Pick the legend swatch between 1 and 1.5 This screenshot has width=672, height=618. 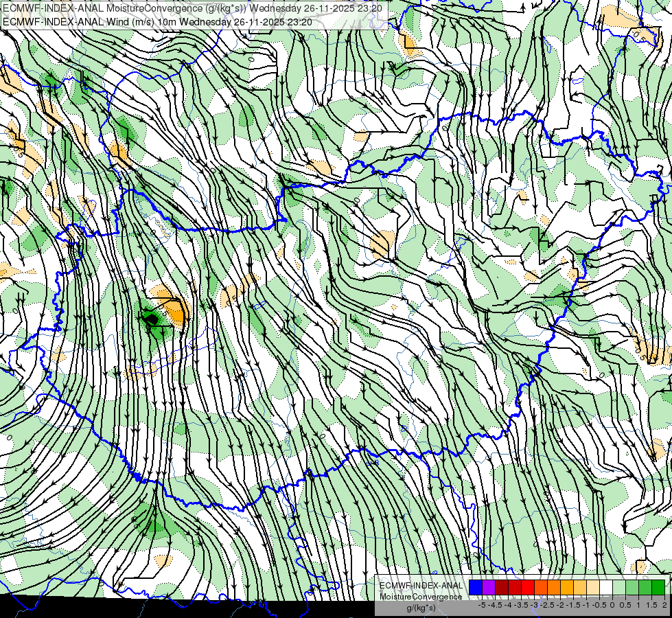click(x=645, y=587)
